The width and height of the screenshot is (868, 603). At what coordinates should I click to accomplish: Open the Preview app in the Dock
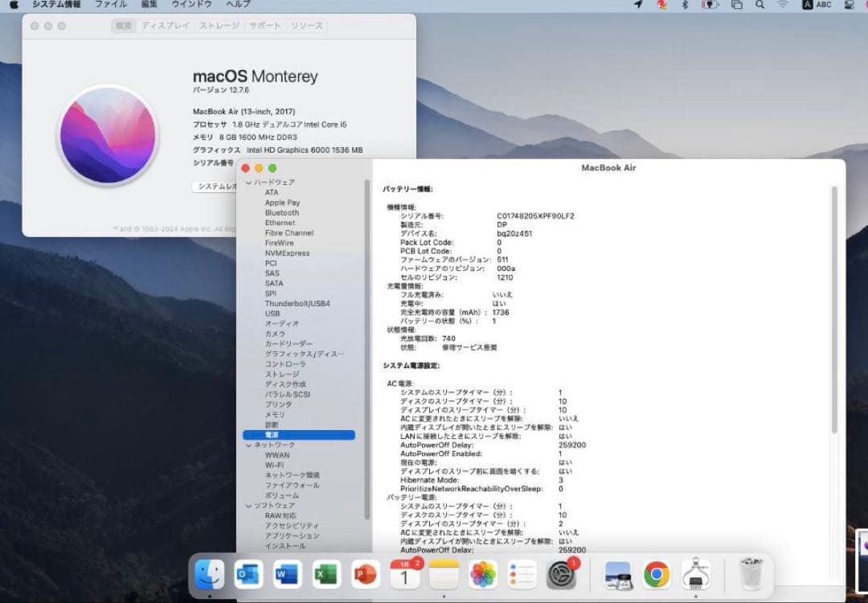pos(618,575)
